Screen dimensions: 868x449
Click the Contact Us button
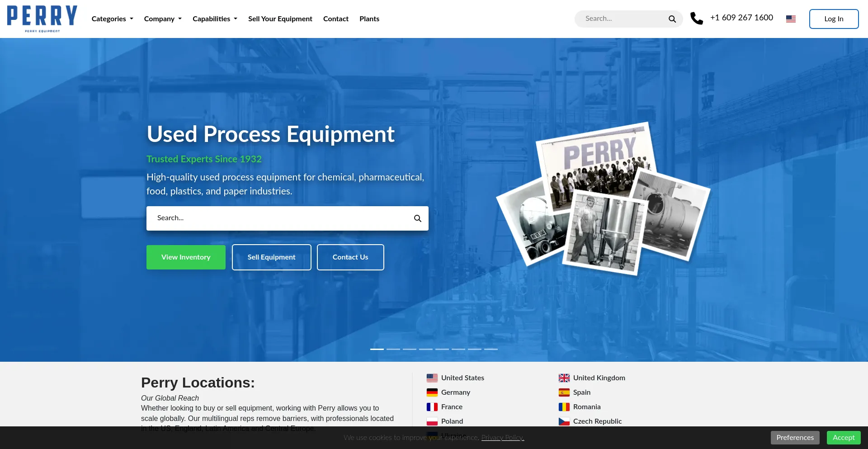350,257
